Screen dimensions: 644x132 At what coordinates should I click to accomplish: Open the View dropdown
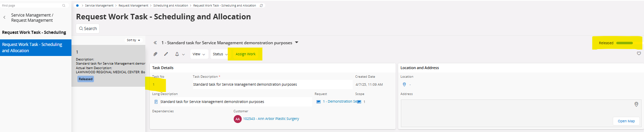[199, 54]
